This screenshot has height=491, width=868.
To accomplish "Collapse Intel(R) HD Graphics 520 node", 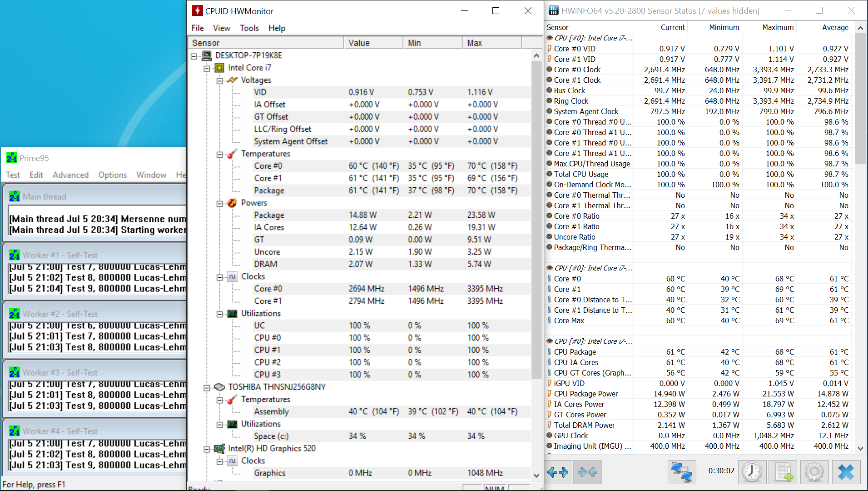I will pyautogui.click(x=207, y=449).
